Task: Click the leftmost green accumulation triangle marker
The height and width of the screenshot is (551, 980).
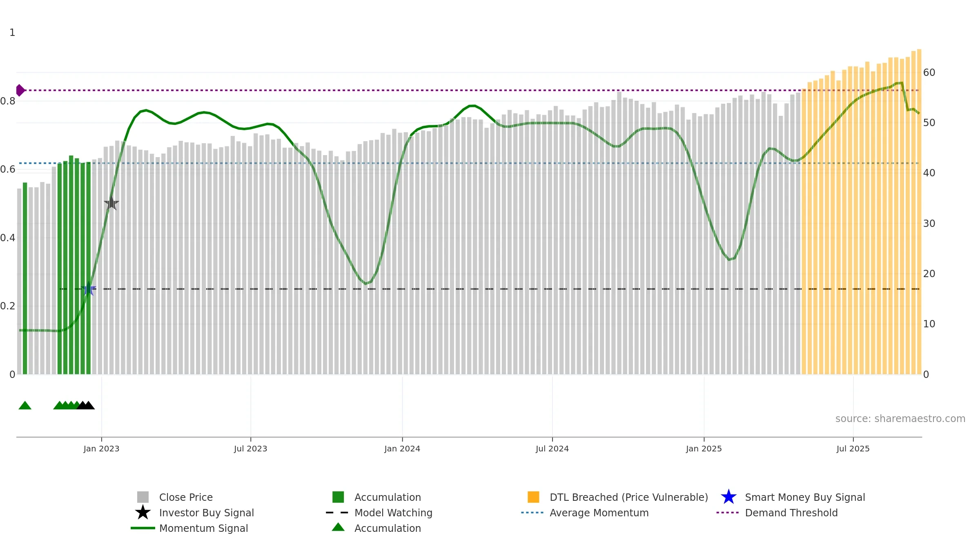Action: pos(25,405)
